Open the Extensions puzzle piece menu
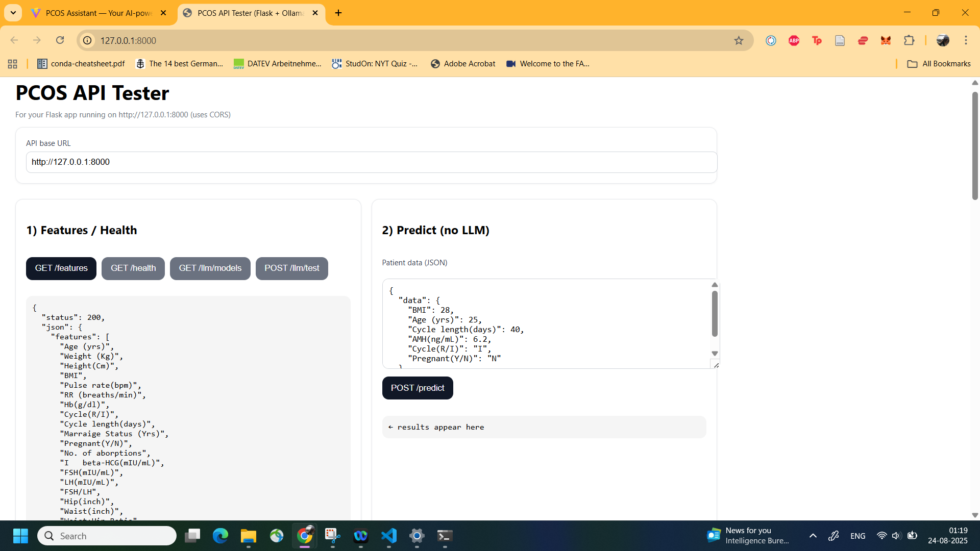The image size is (980, 551). point(909,40)
